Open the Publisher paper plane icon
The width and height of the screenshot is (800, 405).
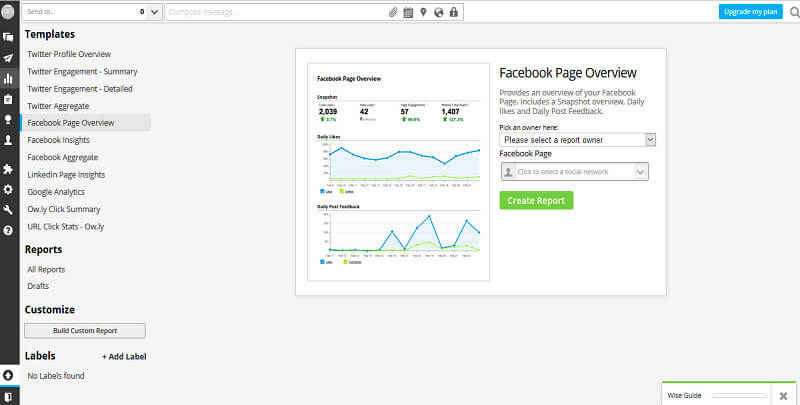click(x=8, y=58)
